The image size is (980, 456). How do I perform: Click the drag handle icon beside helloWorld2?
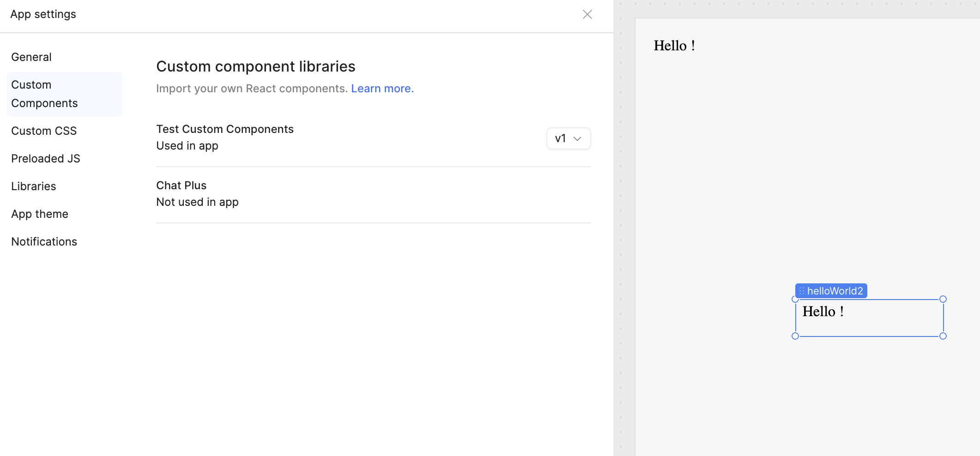point(802,291)
